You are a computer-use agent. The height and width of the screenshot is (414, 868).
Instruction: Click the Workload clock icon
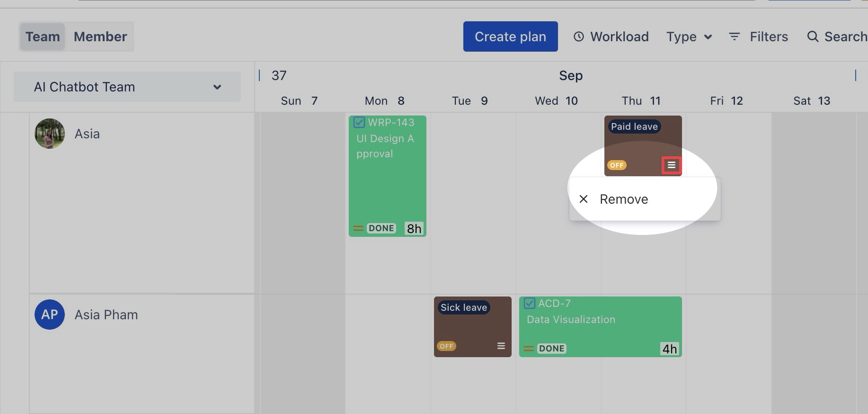tap(578, 36)
